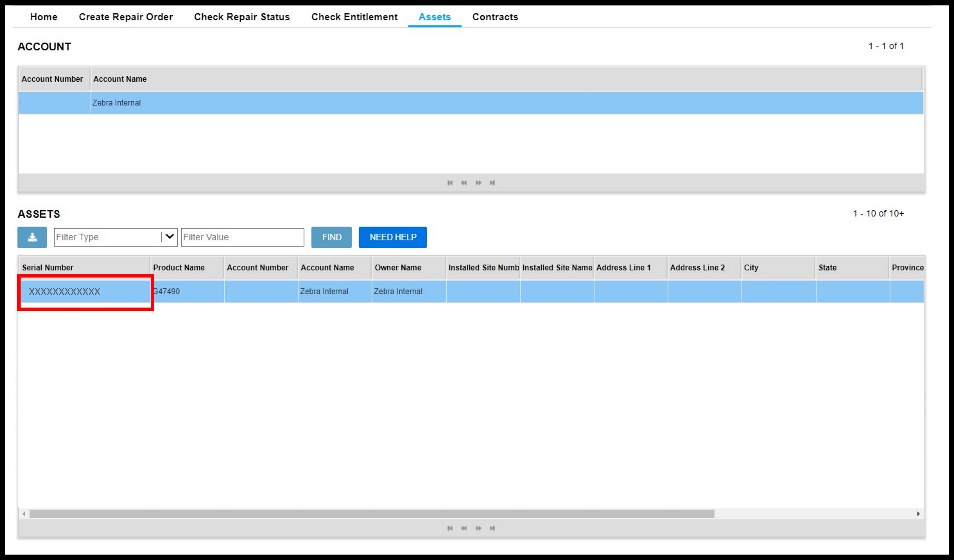Click the City column header

coord(778,268)
